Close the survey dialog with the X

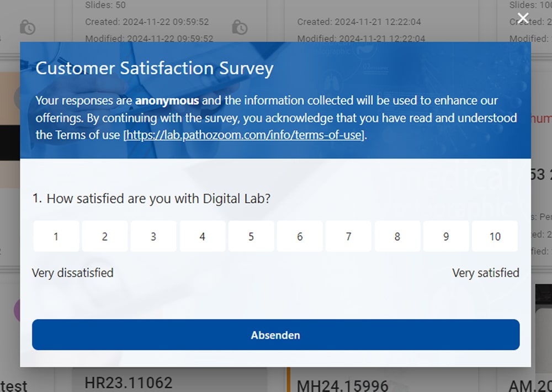click(523, 18)
